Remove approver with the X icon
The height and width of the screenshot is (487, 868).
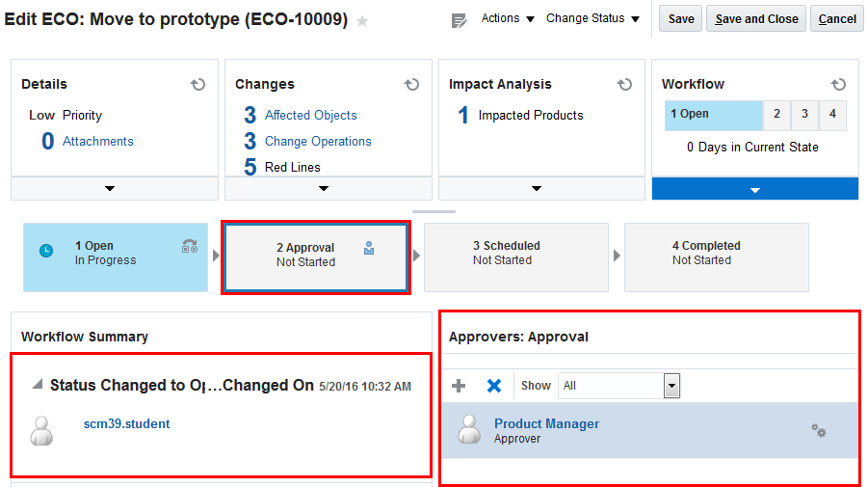pyautogui.click(x=494, y=386)
